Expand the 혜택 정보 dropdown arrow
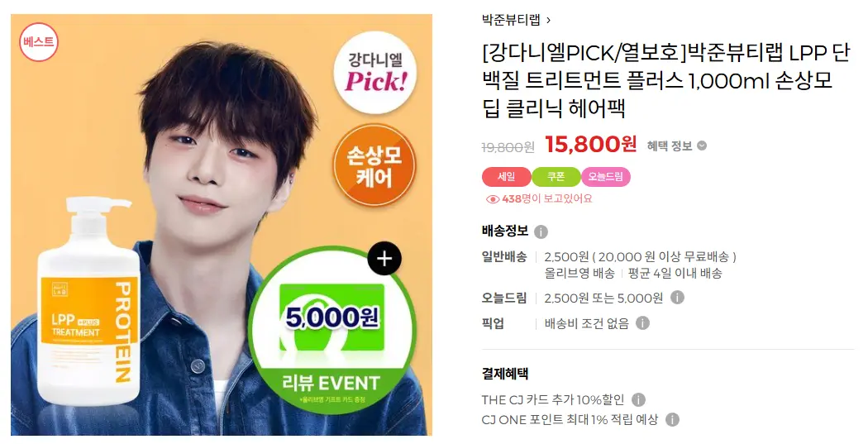The height and width of the screenshot is (444, 868). pos(702,146)
